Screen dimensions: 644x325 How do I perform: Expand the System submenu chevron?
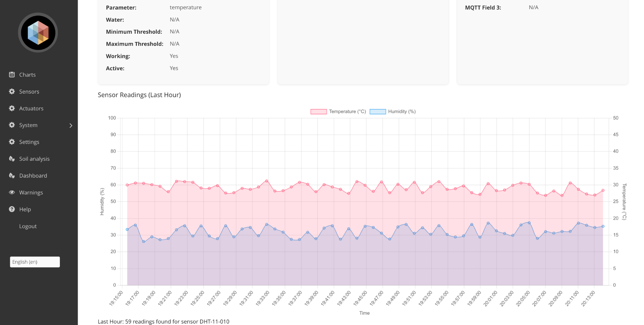(71, 125)
